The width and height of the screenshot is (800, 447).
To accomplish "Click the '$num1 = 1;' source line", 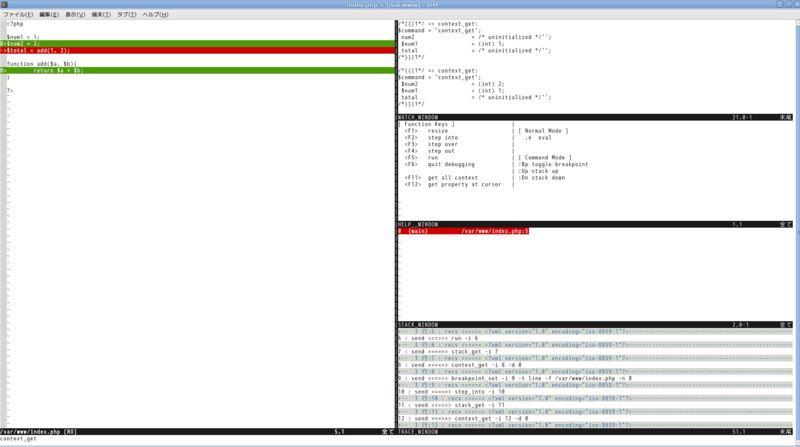I will tap(23, 37).
